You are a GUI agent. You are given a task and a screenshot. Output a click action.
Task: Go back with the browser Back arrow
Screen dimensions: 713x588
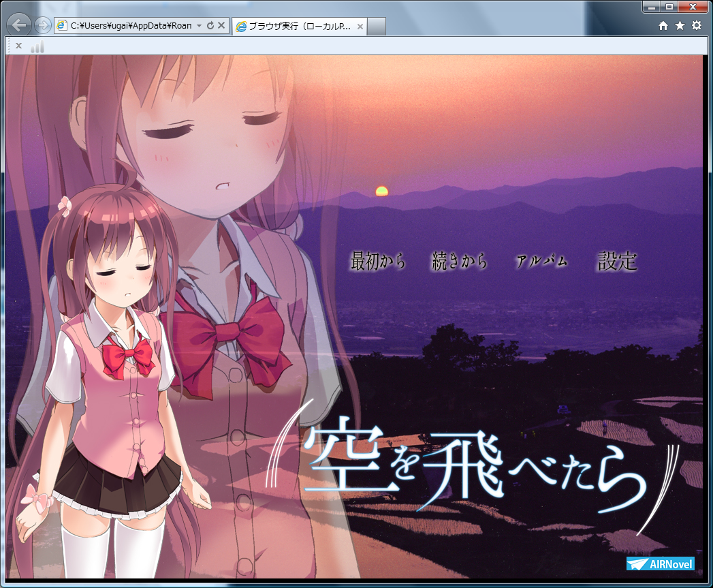click(19, 25)
